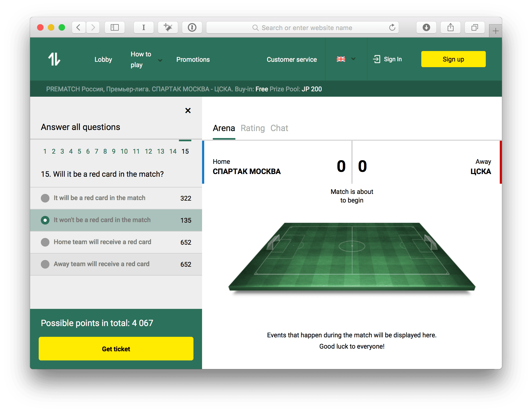Jump to question 5
Viewport: 532px width, 412px height.
click(79, 151)
